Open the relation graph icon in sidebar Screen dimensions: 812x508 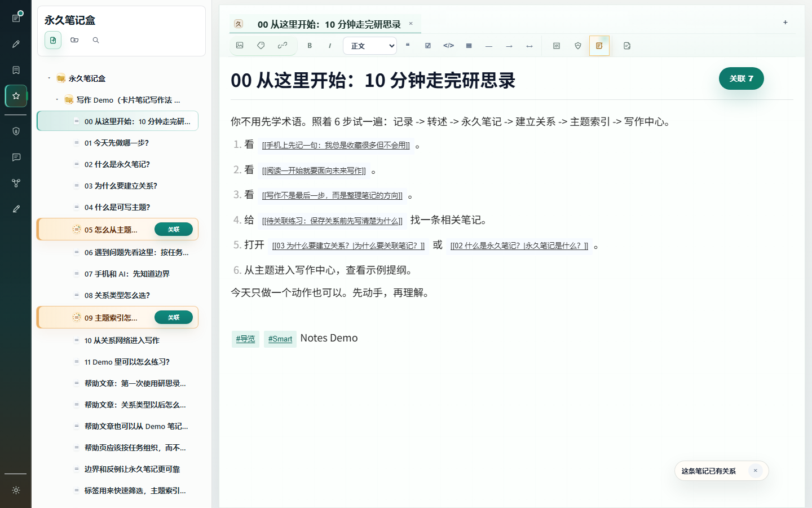(16, 183)
